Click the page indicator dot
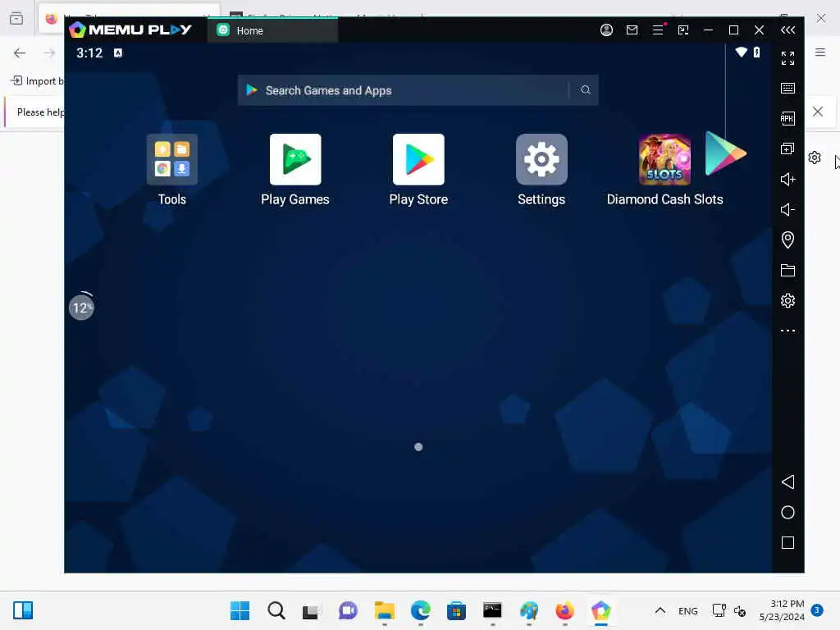Image resolution: width=840 pixels, height=630 pixels. coord(418,447)
